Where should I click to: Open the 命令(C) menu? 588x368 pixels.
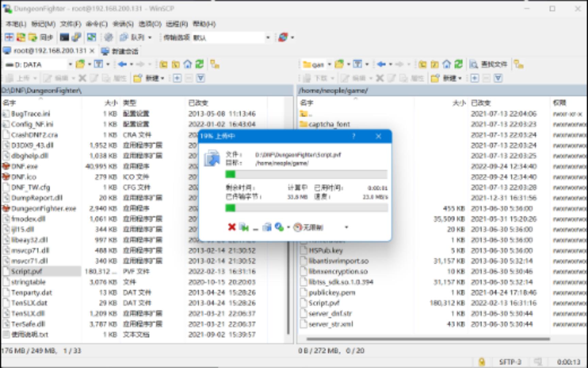point(97,24)
